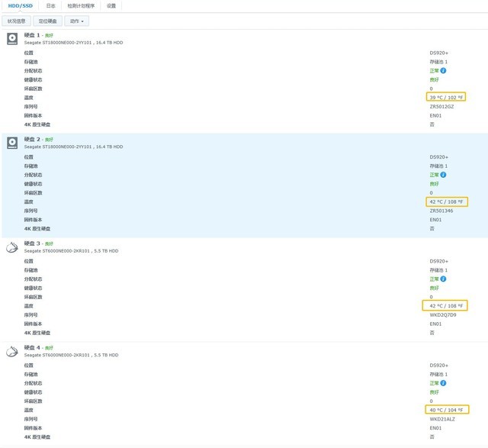Click 硬盘 1 健康状态 label
The width and height of the screenshot is (488, 448).
tap(34, 80)
